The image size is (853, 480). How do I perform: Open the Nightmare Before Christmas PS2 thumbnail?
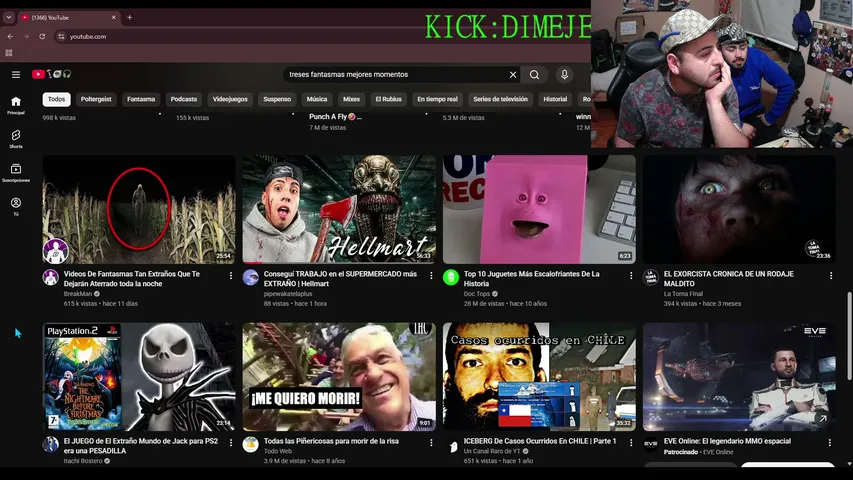(139, 377)
